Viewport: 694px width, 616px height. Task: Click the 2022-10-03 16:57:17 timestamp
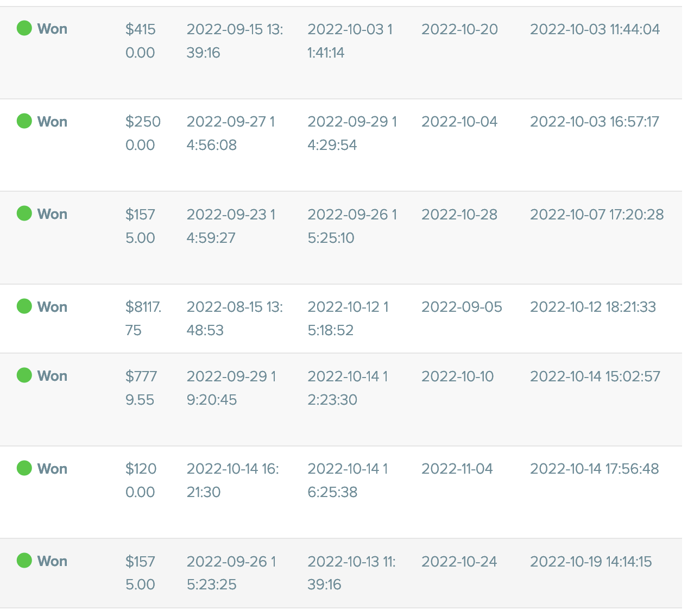click(594, 122)
